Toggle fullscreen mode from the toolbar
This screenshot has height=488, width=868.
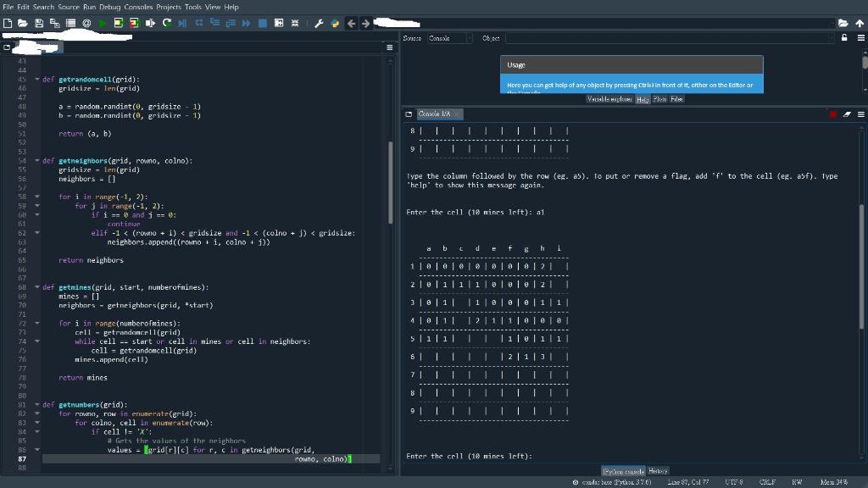click(x=295, y=23)
